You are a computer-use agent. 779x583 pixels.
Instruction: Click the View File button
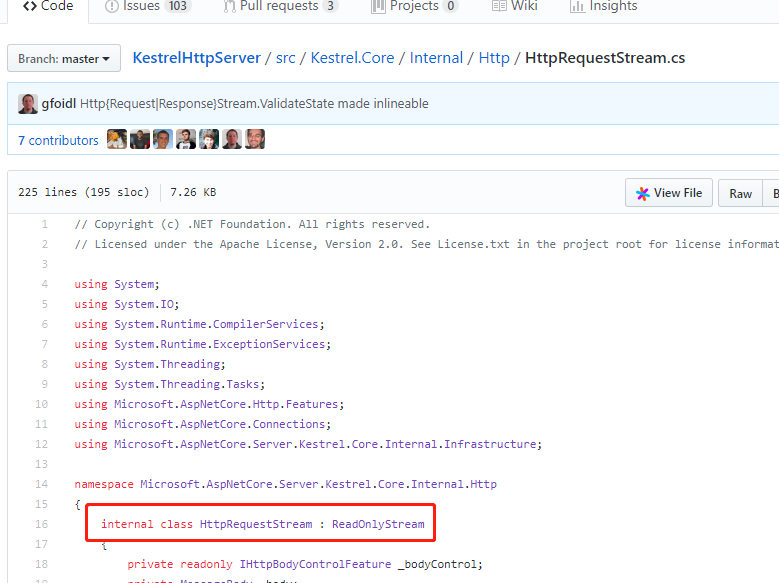coord(669,193)
